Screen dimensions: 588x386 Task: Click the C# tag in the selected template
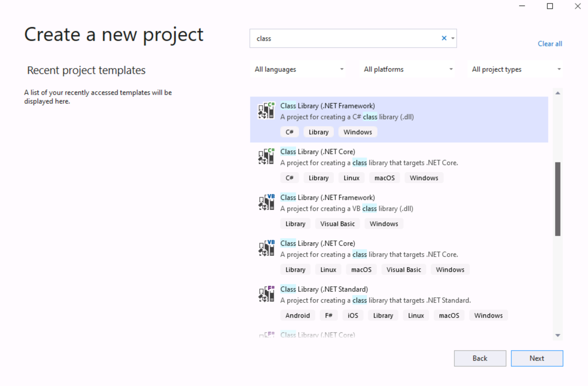(x=289, y=132)
